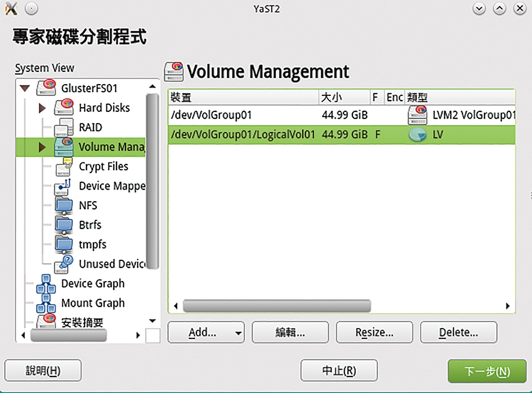Screen dimensions: 532x393
Task: Click the Resize... button
Action: tap(374, 332)
